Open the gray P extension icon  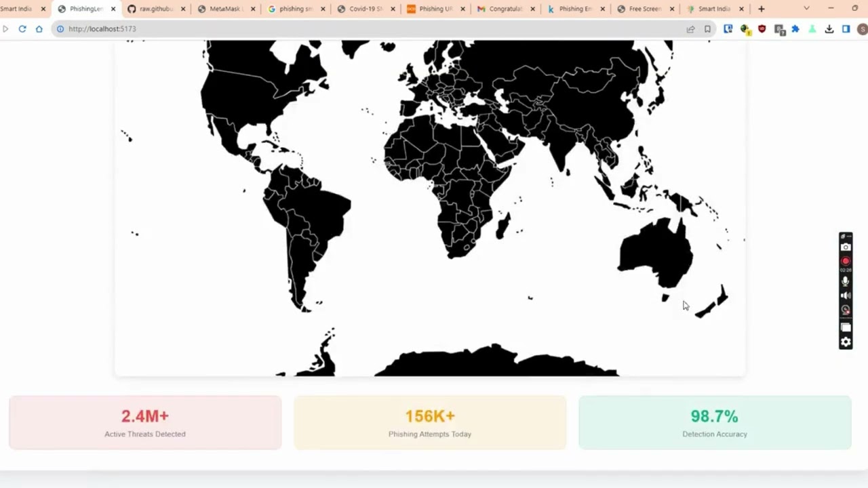pyautogui.click(x=779, y=29)
